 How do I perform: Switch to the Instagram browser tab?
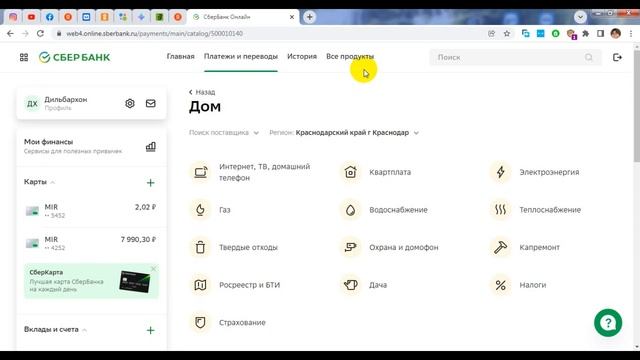(13, 17)
